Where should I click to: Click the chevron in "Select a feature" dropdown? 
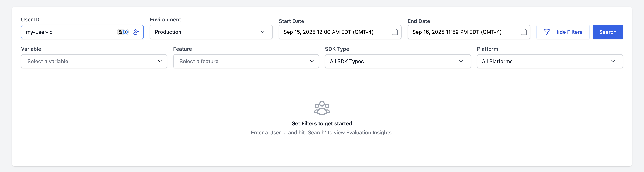312,61
